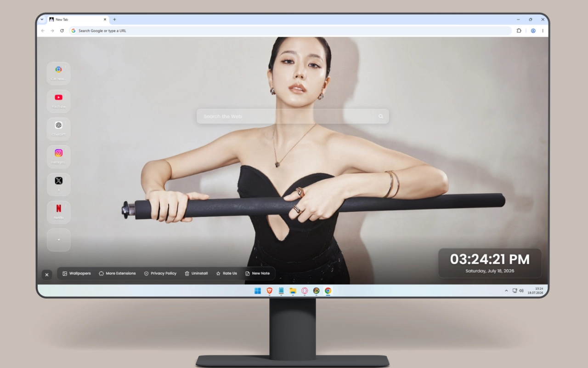Launch the X shortcut tile

[59, 184]
